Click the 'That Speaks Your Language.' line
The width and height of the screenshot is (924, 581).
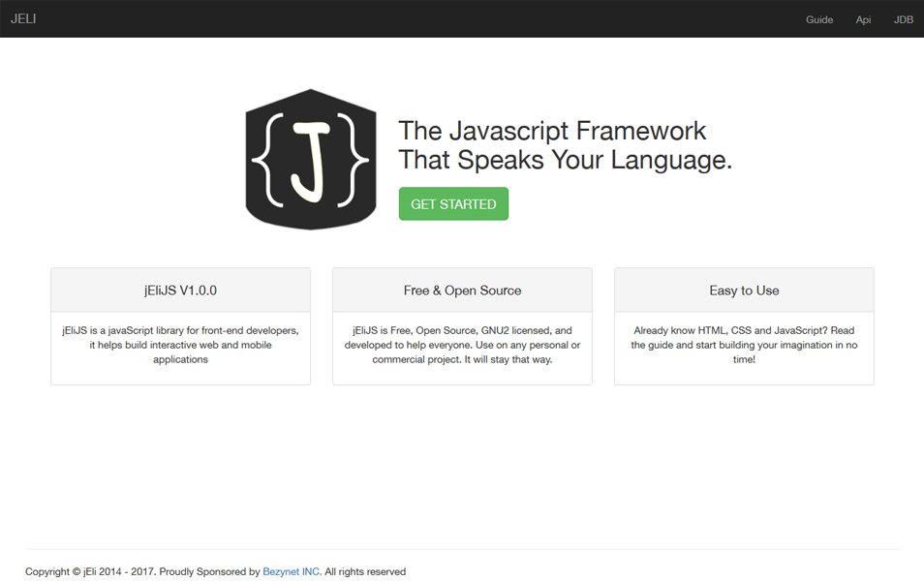click(565, 160)
